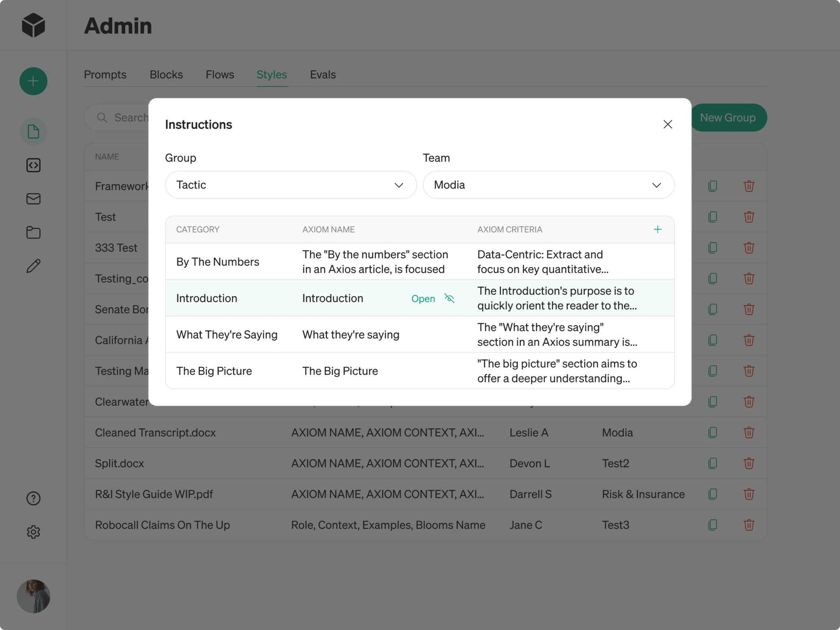Open the help question mark icon
The image size is (840, 630).
(33, 498)
